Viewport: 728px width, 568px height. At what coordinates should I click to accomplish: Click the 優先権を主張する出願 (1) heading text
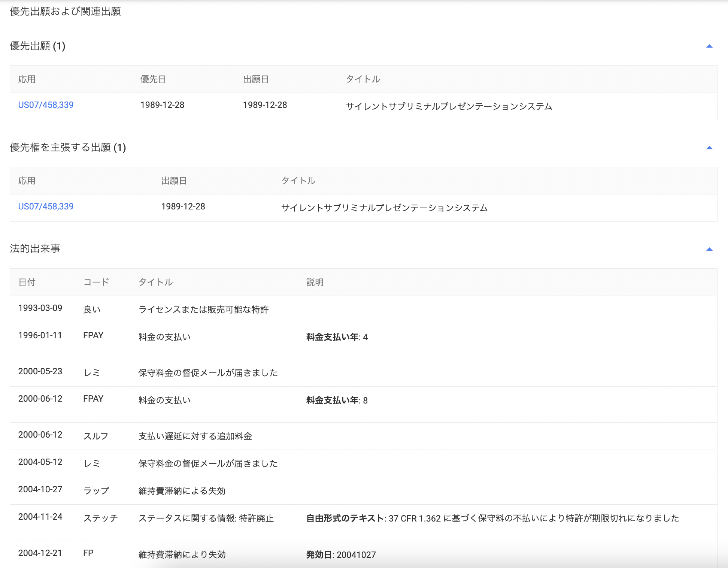click(x=68, y=148)
